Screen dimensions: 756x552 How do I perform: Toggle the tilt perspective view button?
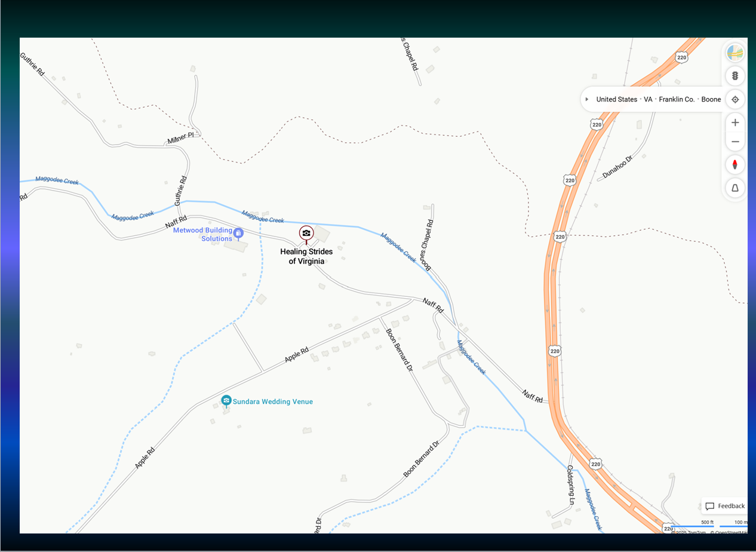[x=735, y=188]
